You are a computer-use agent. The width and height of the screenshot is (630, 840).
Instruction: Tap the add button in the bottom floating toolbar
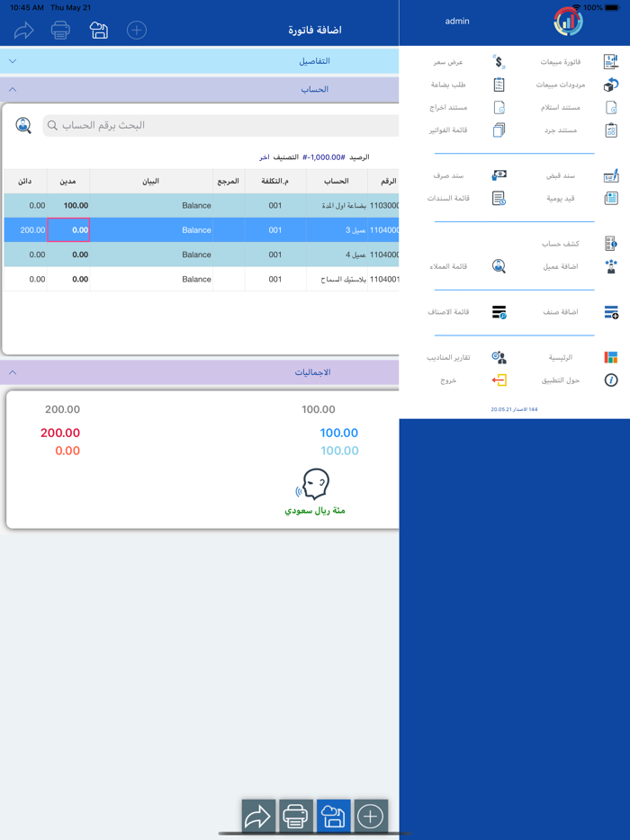tap(371, 817)
